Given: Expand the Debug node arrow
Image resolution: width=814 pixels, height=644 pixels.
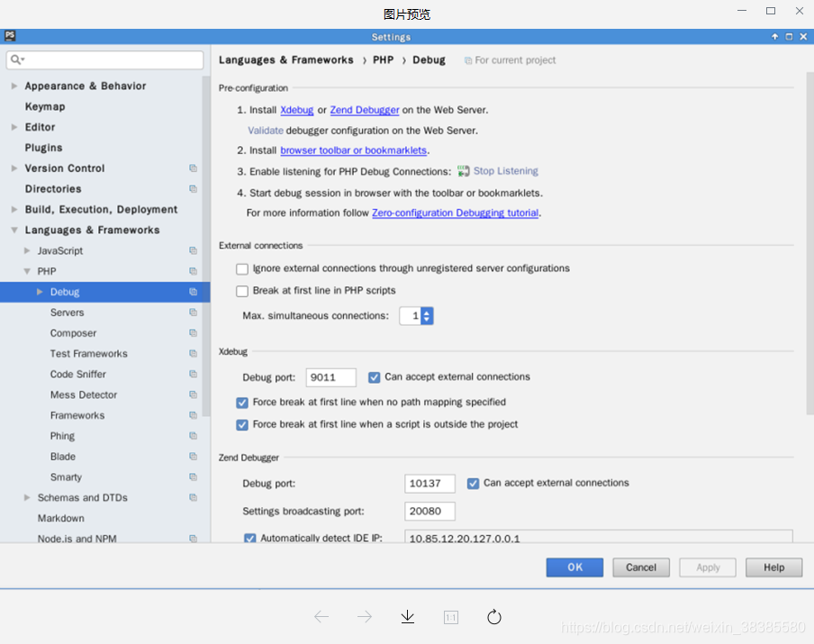Looking at the screenshot, I should [x=40, y=292].
